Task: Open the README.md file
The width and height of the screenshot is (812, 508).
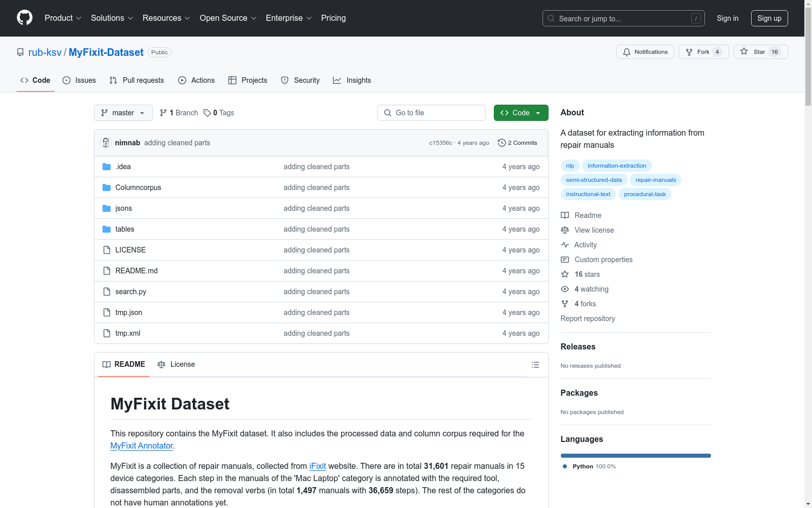Action: tap(137, 271)
